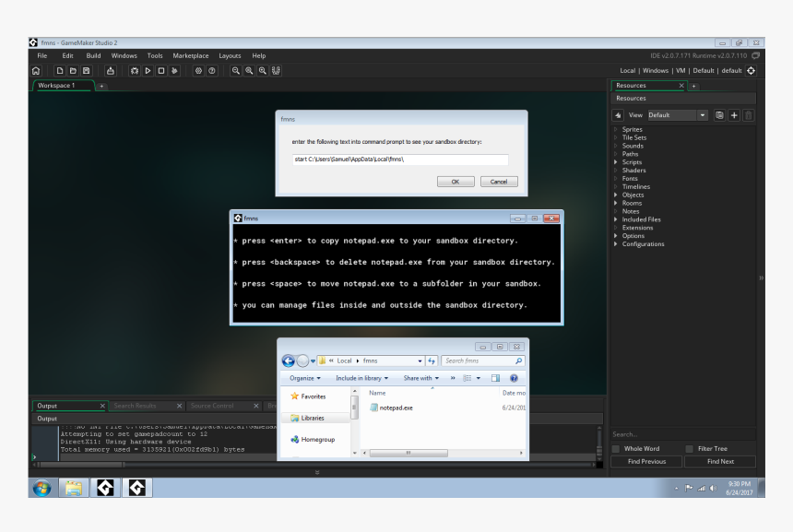
Task: Expand the Scripts resource tree
Action: click(x=618, y=161)
